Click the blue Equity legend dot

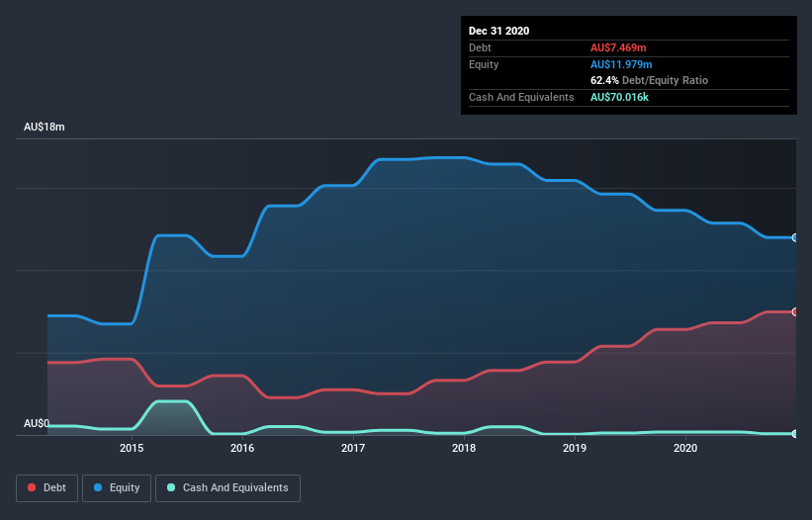(x=98, y=487)
